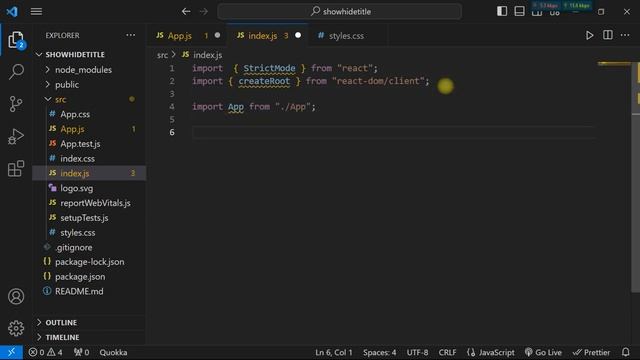The width and height of the screenshot is (640, 360).
Task: Collapse the SHOWHIDETITLE folder section
Action: (89, 55)
